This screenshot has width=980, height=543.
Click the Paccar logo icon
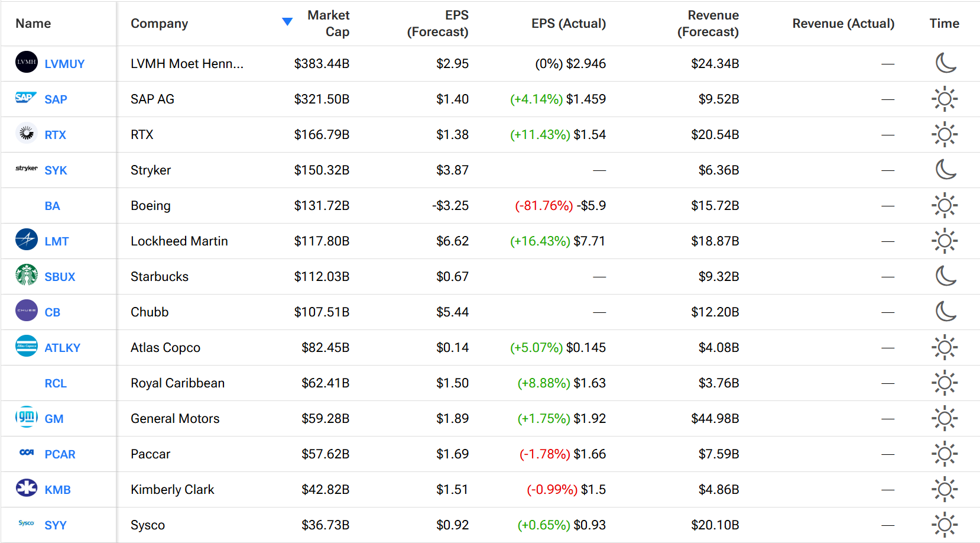click(x=27, y=452)
